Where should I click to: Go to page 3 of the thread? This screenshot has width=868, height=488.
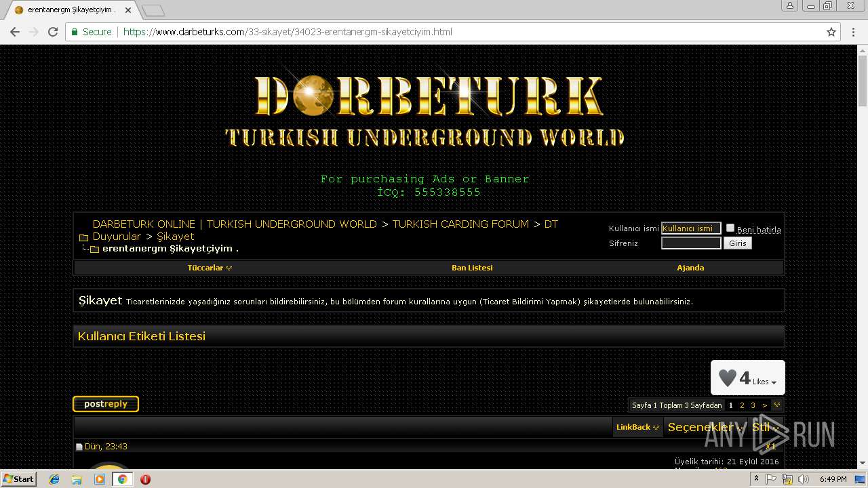pos(753,405)
